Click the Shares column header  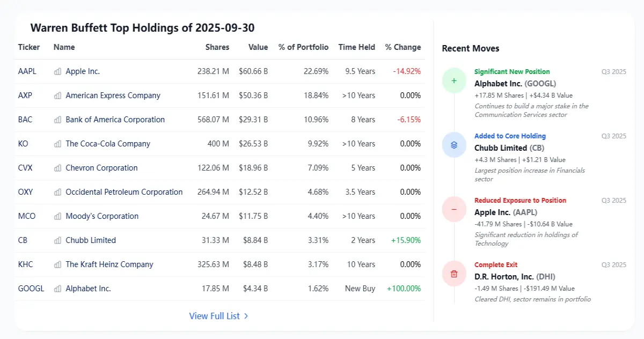click(x=217, y=47)
